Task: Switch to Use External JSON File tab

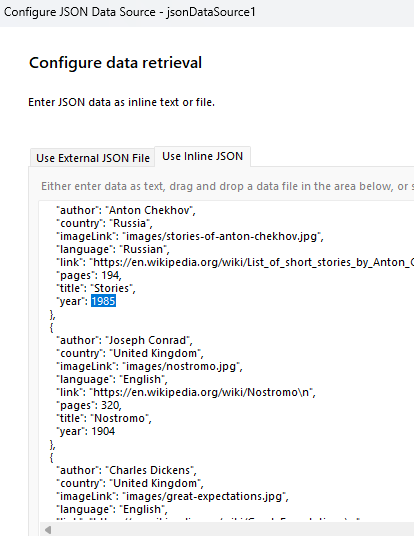Action: click(93, 158)
